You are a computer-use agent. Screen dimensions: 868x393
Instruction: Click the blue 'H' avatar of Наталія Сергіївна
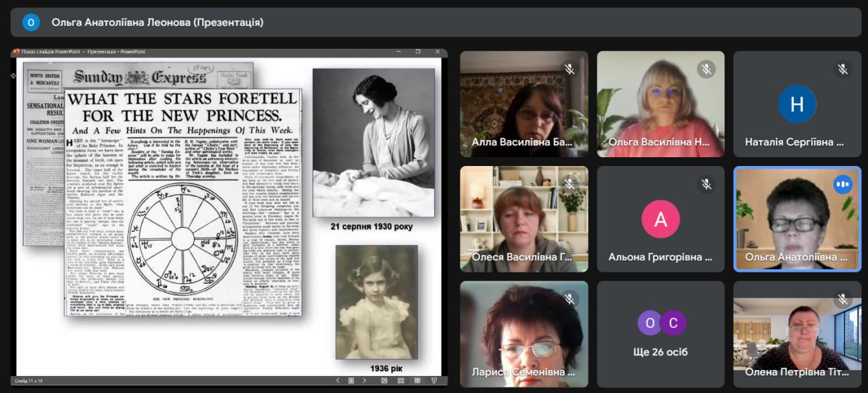pyautogui.click(x=797, y=104)
